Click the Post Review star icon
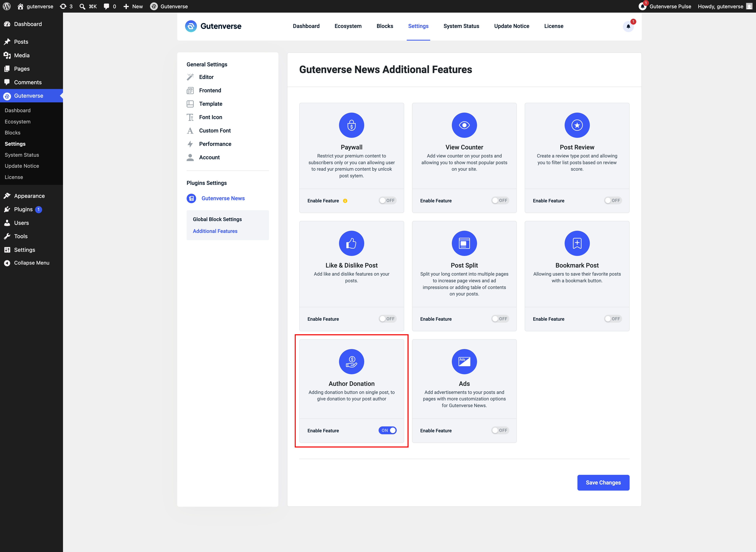The image size is (756, 552). (577, 125)
